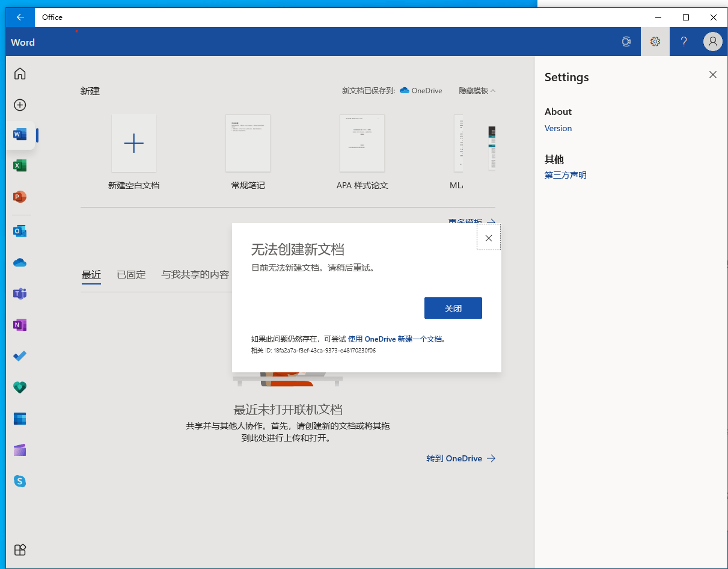Minimize the Office window
This screenshot has width=728, height=569.
pyautogui.click(x=658, y=17)
